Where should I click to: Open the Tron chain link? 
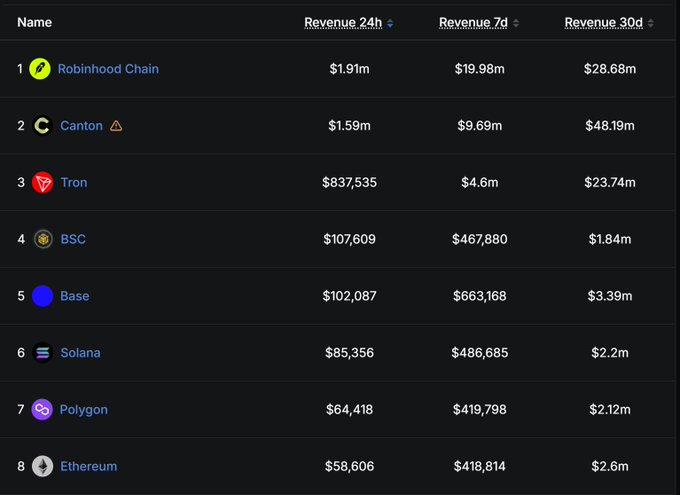pyautogui.click(x=74, y=182)
